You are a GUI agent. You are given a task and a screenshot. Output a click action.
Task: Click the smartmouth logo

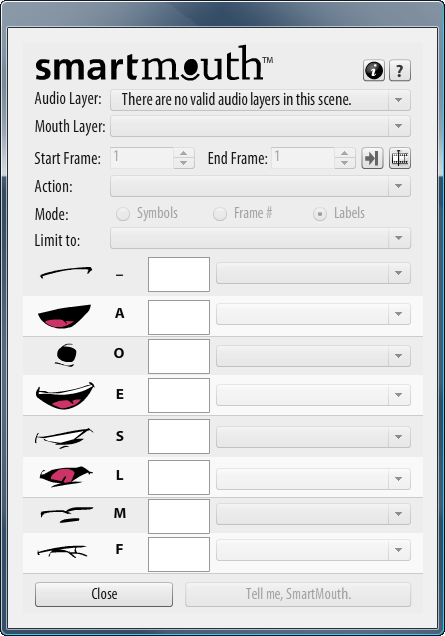click(154, 64)
